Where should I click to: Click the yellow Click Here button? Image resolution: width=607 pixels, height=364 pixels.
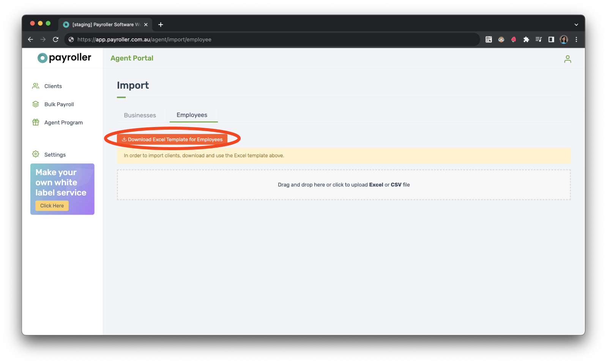point(52,206)
